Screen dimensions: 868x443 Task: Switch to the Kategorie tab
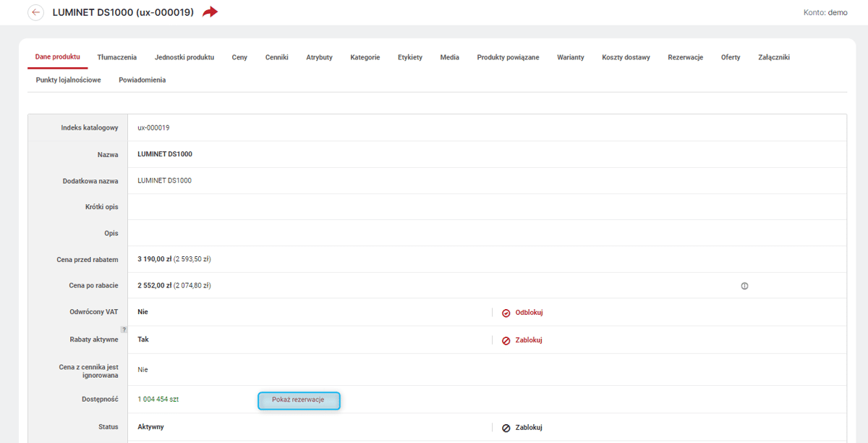[365, 57]
